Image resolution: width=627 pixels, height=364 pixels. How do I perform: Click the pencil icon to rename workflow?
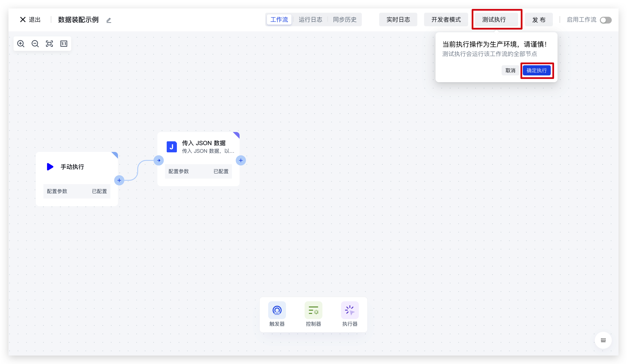[109, 20]
